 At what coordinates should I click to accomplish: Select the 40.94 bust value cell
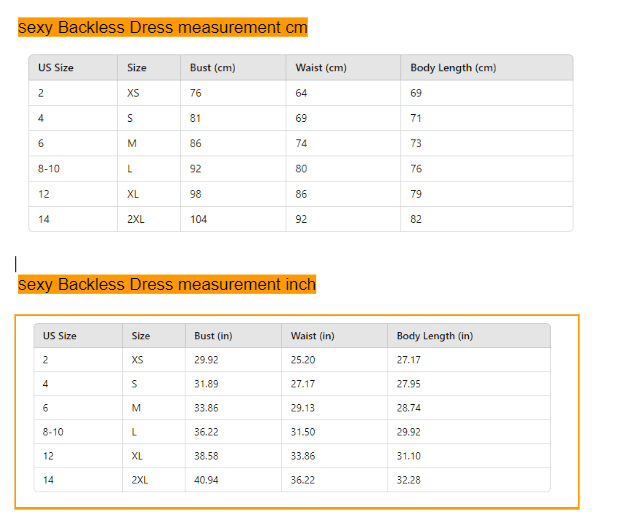point(207,480)
